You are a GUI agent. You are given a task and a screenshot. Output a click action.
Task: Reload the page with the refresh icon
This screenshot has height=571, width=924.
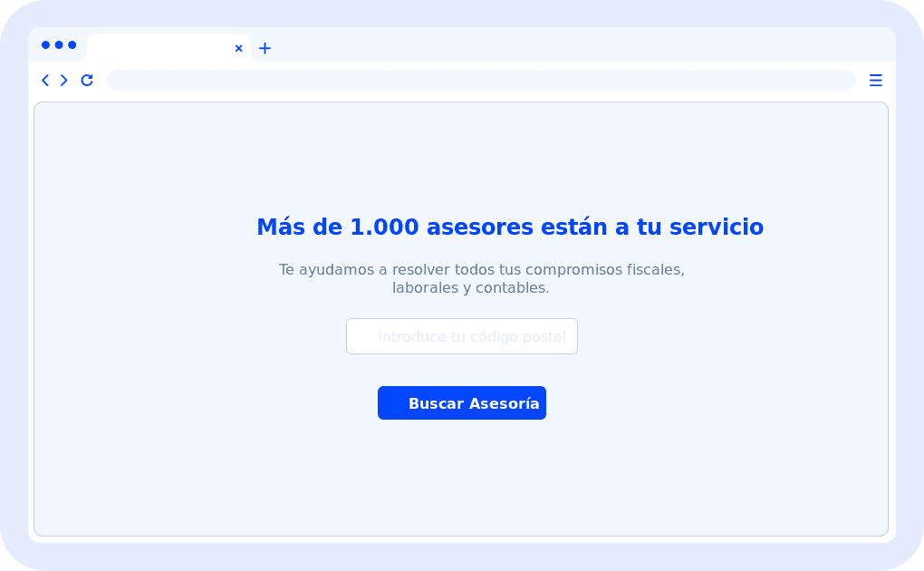coord(87,81)
